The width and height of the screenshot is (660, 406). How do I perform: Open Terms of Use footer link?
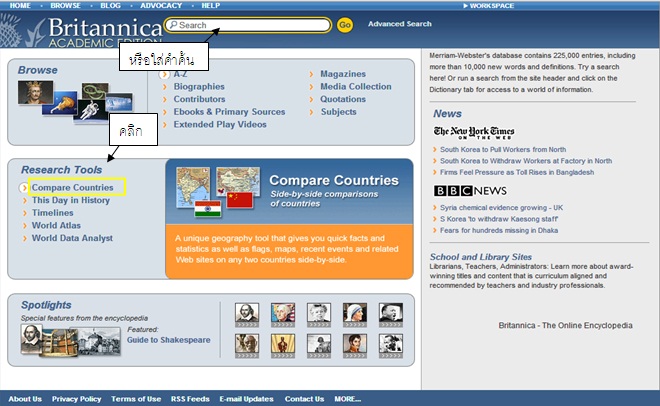click(136, 399)
